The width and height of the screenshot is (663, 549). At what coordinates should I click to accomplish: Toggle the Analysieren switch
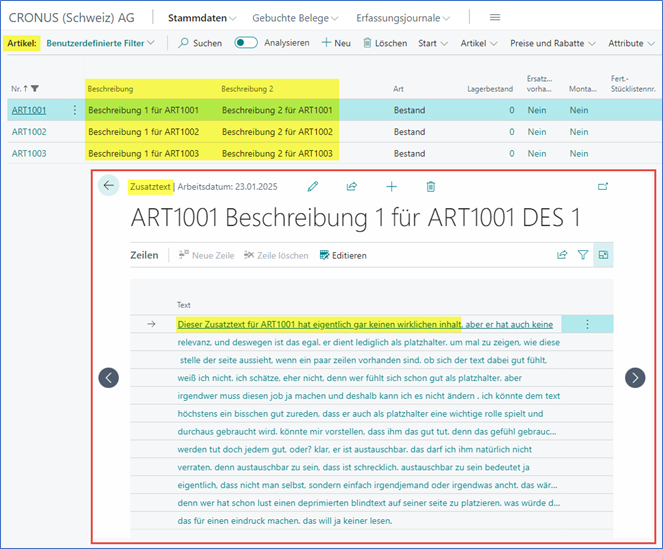click(245, 43)
